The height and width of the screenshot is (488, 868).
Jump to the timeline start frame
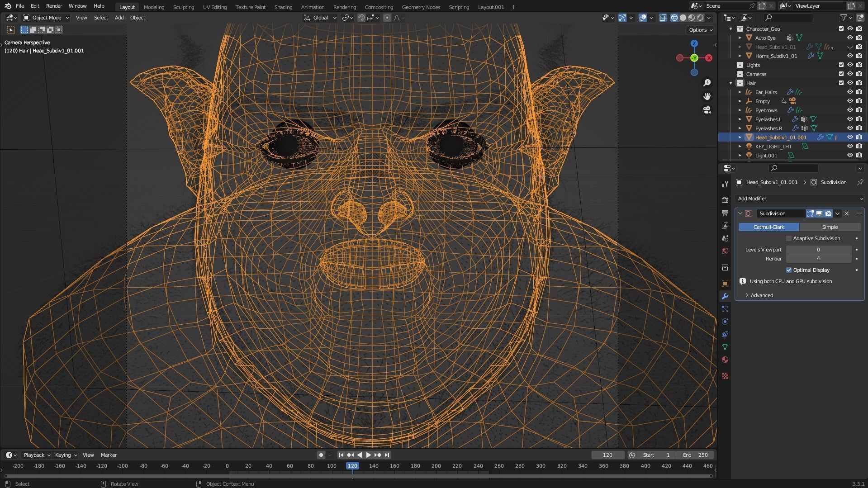[341, 455]
